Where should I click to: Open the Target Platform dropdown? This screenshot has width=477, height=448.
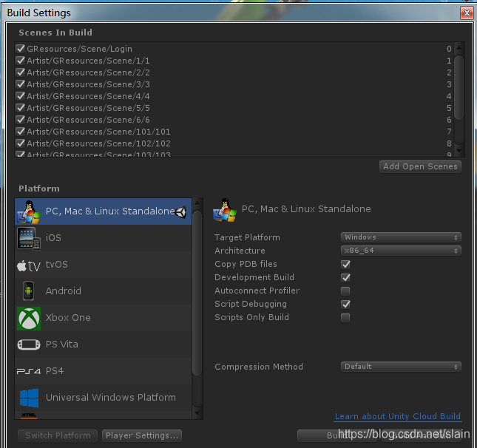pos(401,237)
